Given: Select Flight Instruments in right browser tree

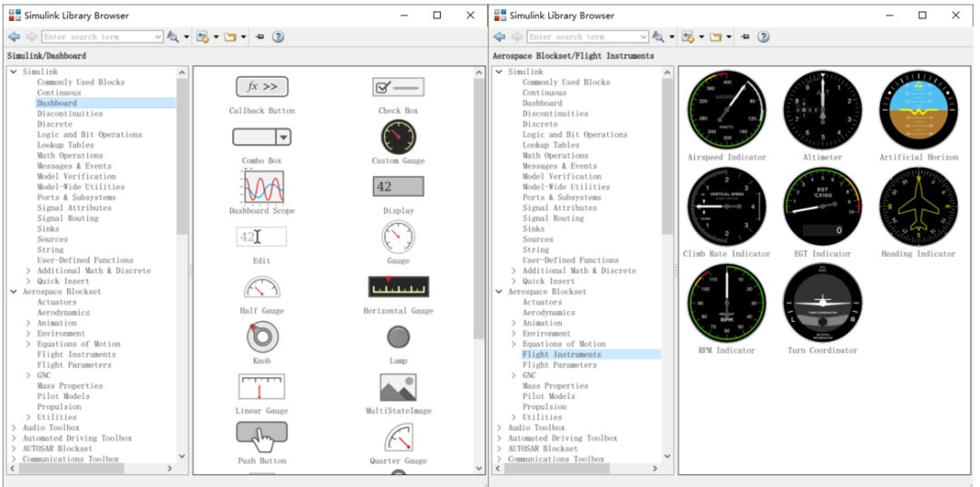Looking at the screenshot, I should pyautogui.click(x=562, y=355).
